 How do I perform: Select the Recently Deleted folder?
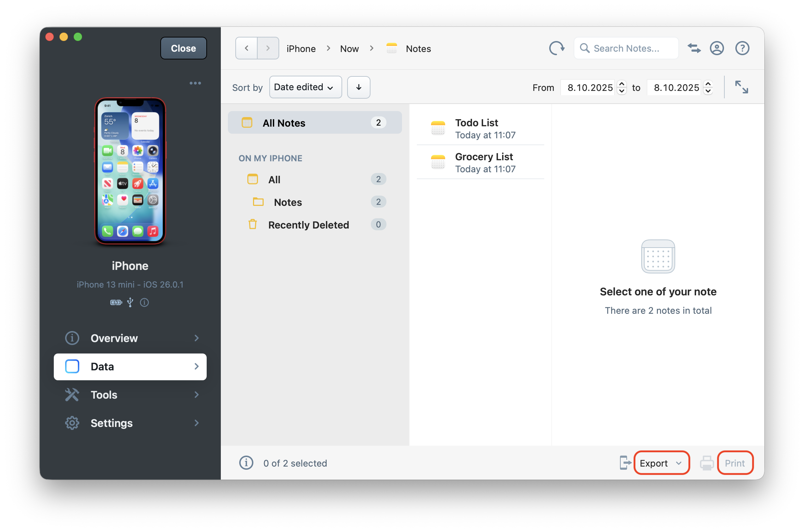[x=308, y=225]
